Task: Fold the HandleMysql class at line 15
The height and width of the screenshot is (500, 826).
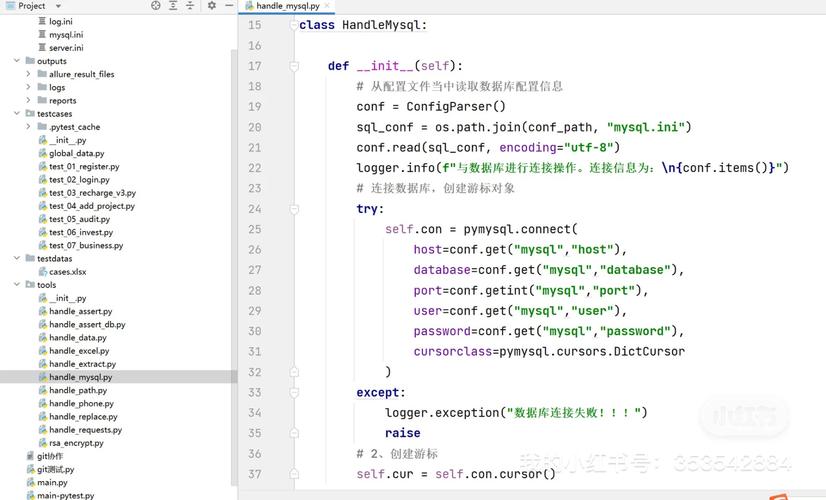Action: (x=294, y=25)
